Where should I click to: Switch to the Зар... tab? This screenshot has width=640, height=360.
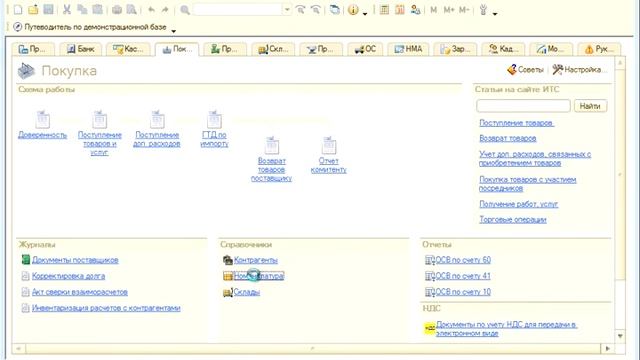[x=454, y=49]
